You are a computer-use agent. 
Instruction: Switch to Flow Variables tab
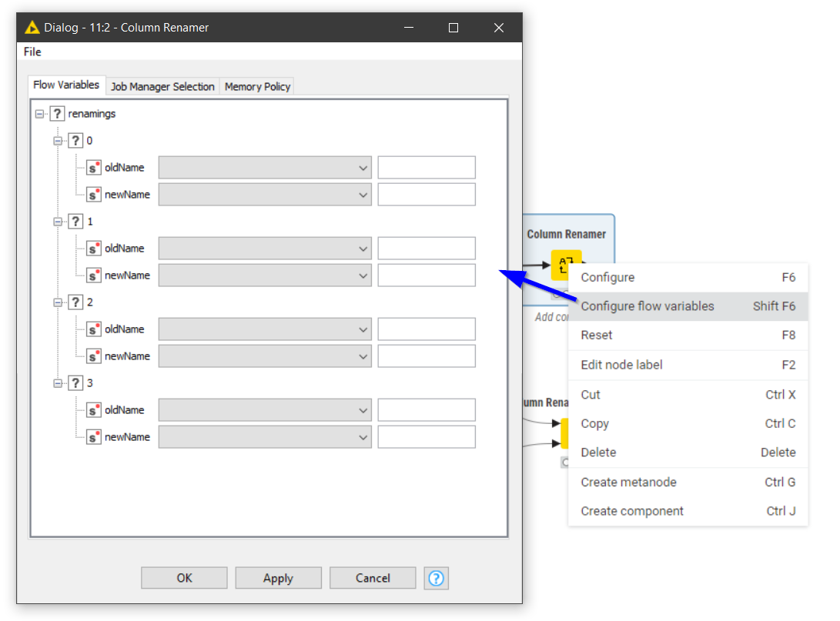point(66,85)
